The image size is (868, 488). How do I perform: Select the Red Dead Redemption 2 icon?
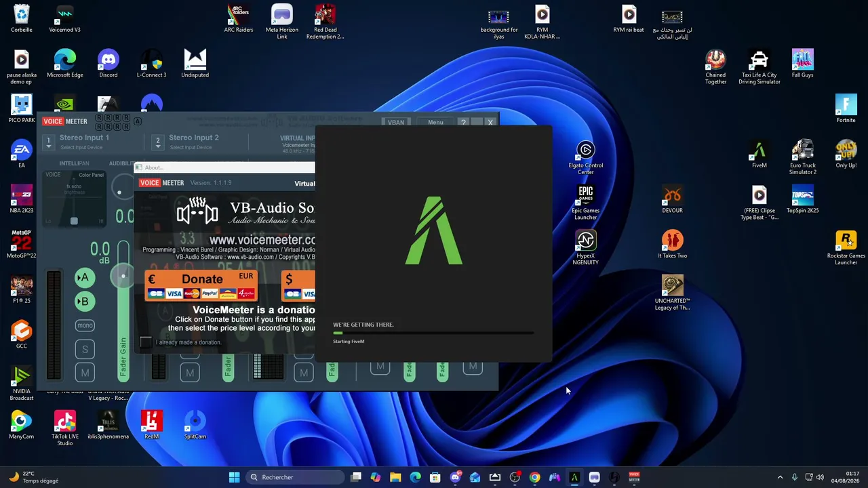325,22
